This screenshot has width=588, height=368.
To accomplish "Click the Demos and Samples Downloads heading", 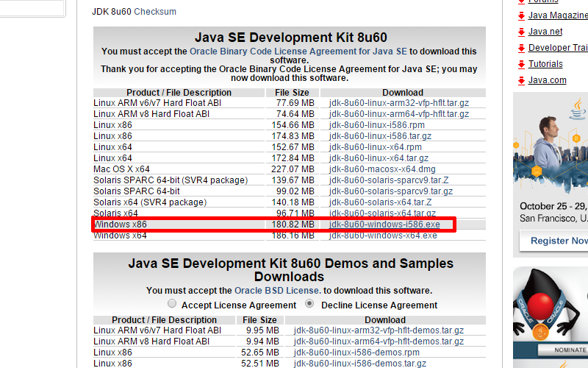I will (x=290, y=270).
